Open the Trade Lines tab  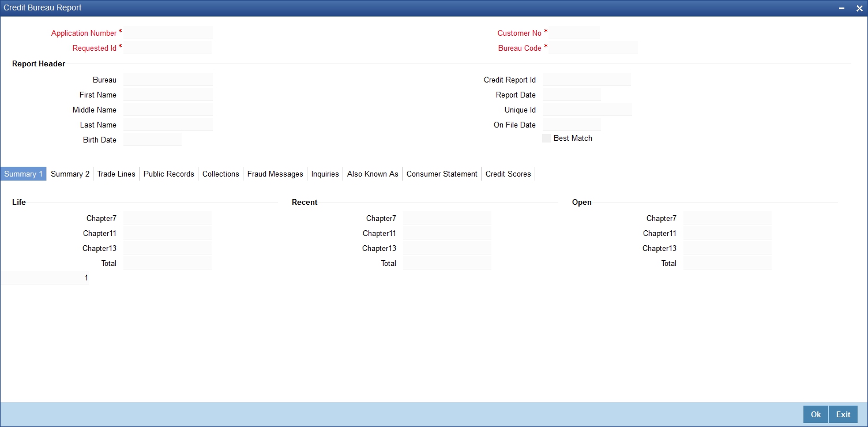pyautogui.click(x=117, y=174)
